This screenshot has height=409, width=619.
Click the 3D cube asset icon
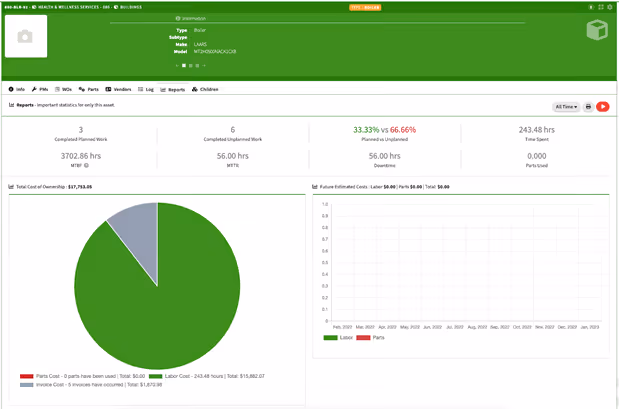(x=597, y=30)
